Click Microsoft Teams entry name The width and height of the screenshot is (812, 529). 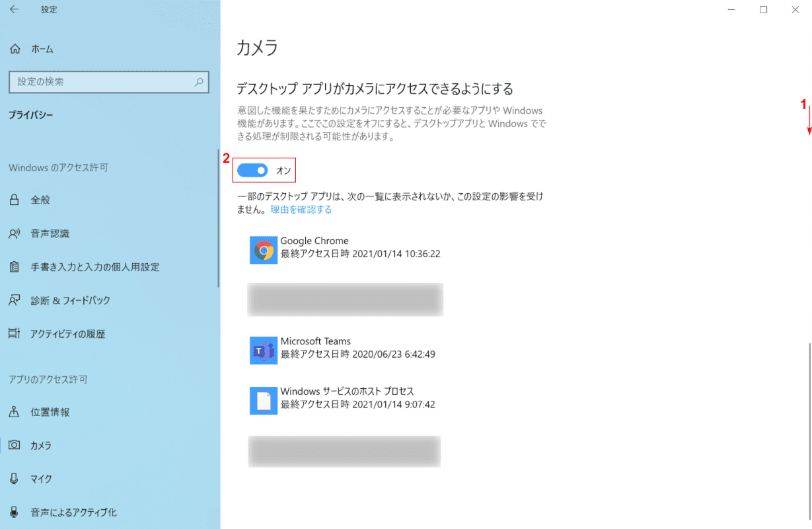316,341
